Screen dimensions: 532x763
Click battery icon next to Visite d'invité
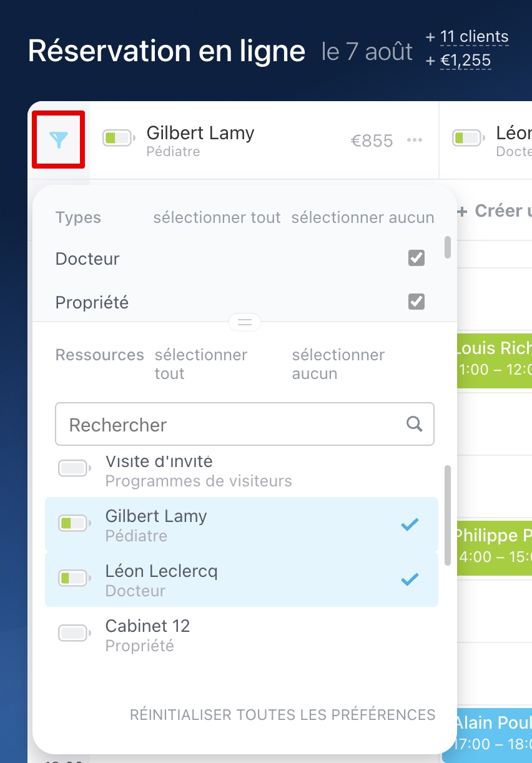pos(74,468)
